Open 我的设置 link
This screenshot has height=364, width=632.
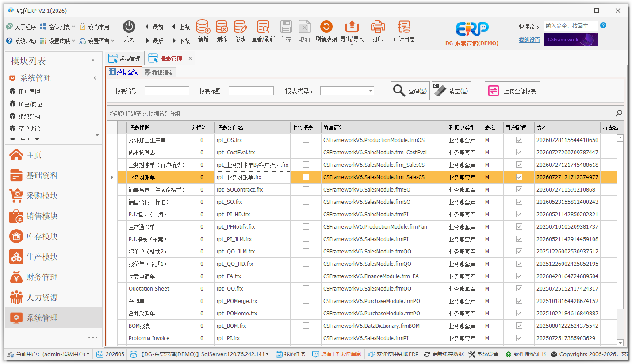click(x=529, y=40)
